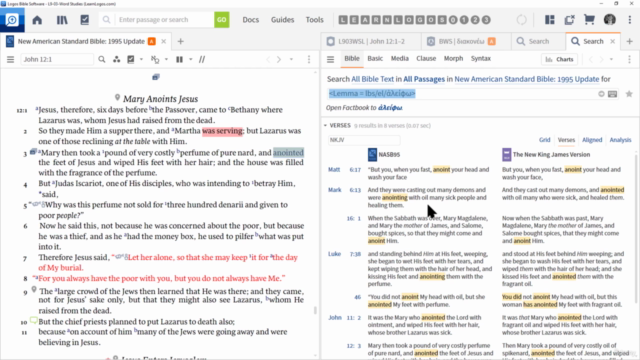Open the Matt 6:17 result reference

[344, 170]
